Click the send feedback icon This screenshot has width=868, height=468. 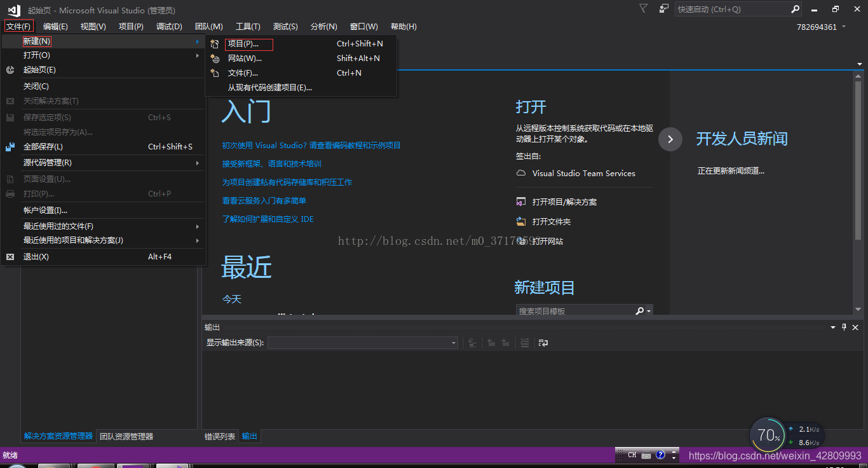664,9
